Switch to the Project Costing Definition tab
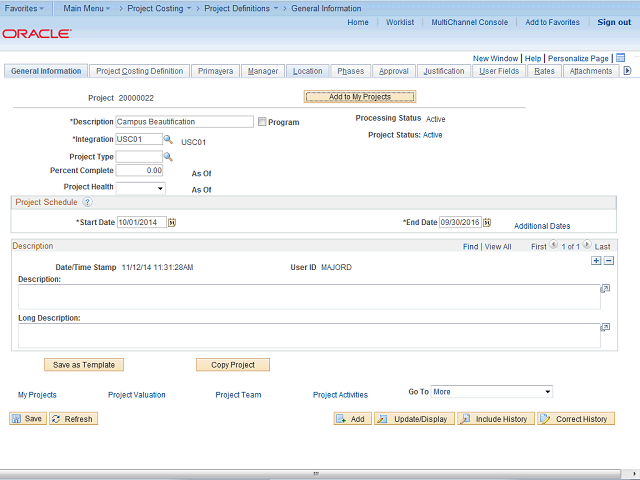 139,71
